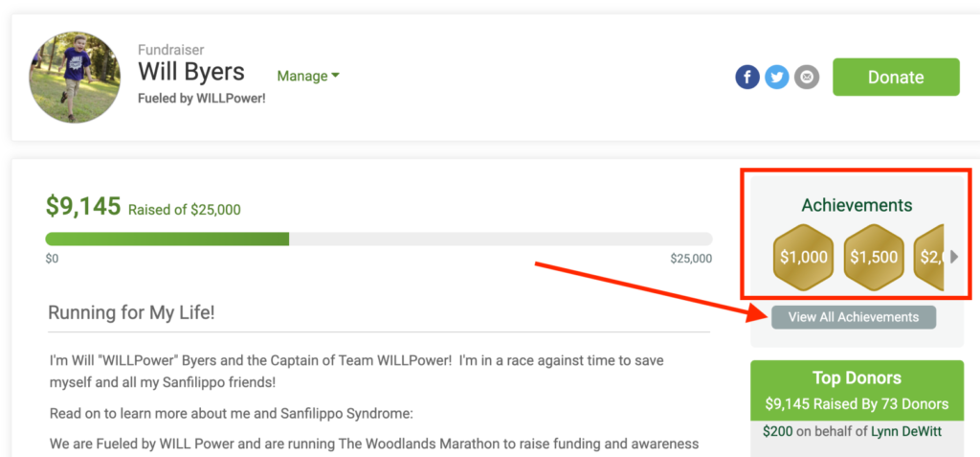Click the Fueled by WILLPower! tagline
This screenshot has width=980, height=457.
(202, 99)
